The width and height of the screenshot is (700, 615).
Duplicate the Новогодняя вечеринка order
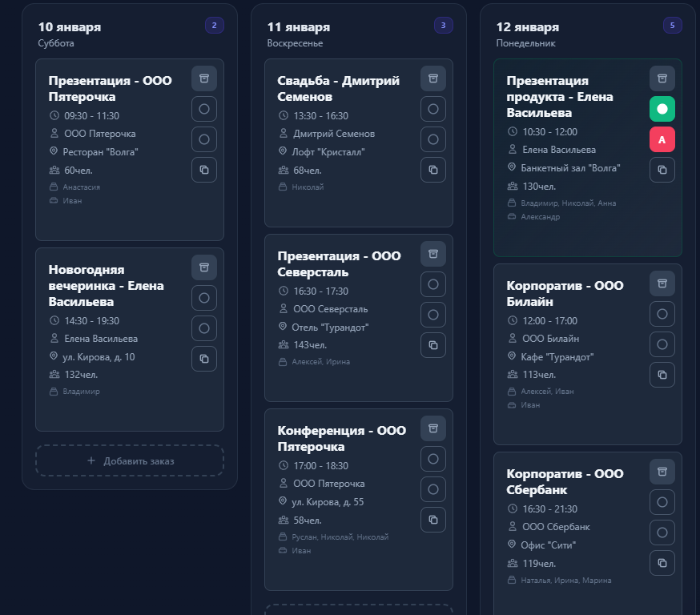point(204,359)
